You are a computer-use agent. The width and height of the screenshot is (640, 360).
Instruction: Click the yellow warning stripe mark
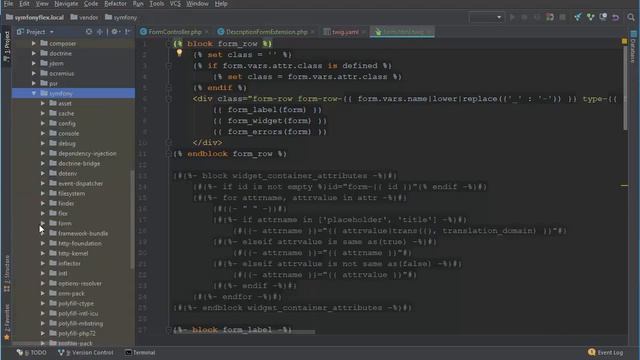[624, 185]
